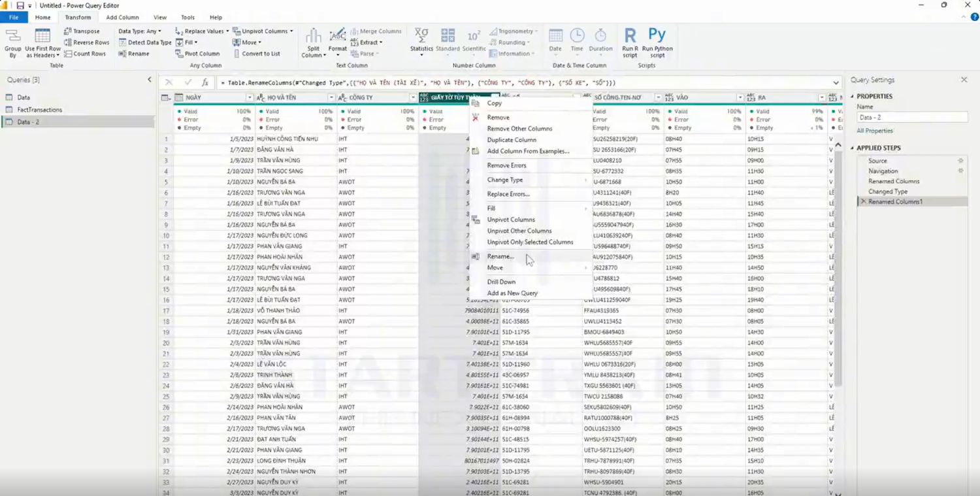Click the Pivot Column icon
This screenshot has height=496, width=980.
180,54
